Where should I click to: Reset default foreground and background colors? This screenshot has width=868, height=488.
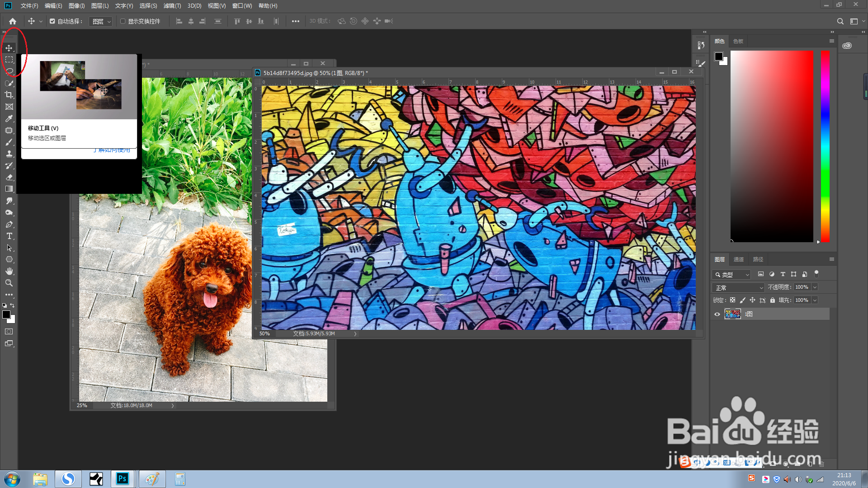click(5, 305)
